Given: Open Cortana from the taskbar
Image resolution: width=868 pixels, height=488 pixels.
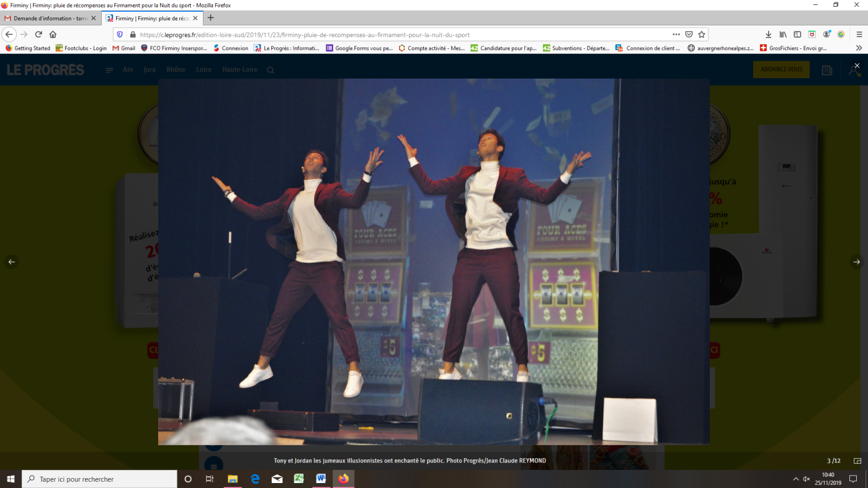Looking at the screenshot, I should 188,479.
